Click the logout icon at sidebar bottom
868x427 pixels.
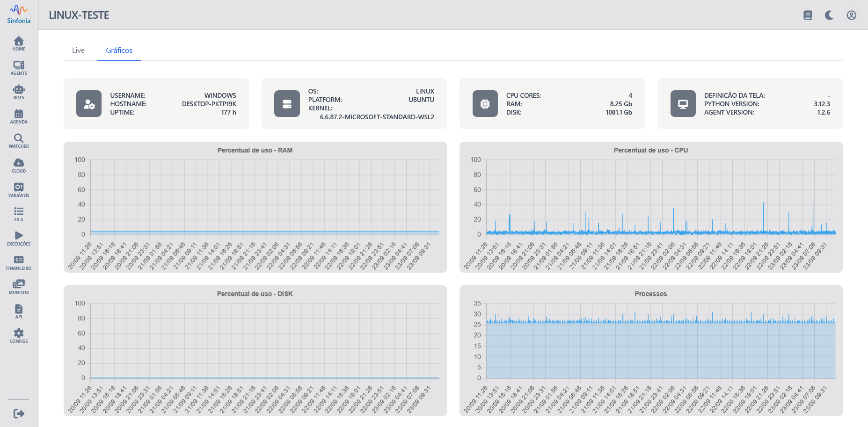pyautogui.click(x=19, y=413)
